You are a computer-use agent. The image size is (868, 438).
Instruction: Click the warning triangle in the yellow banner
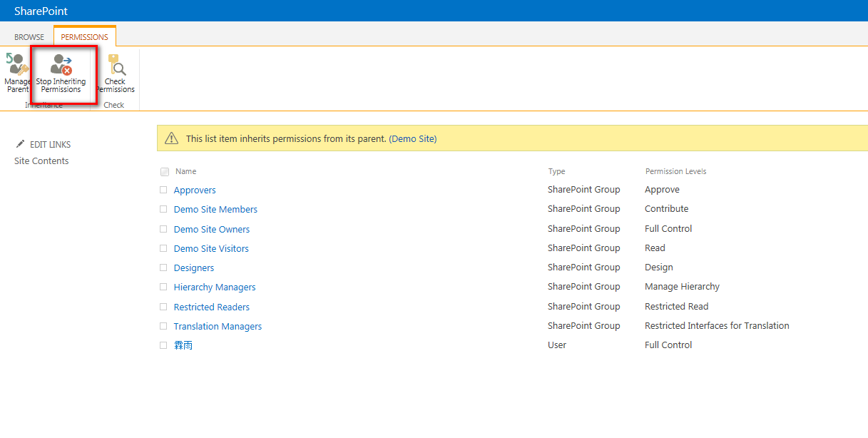(172, 138)
